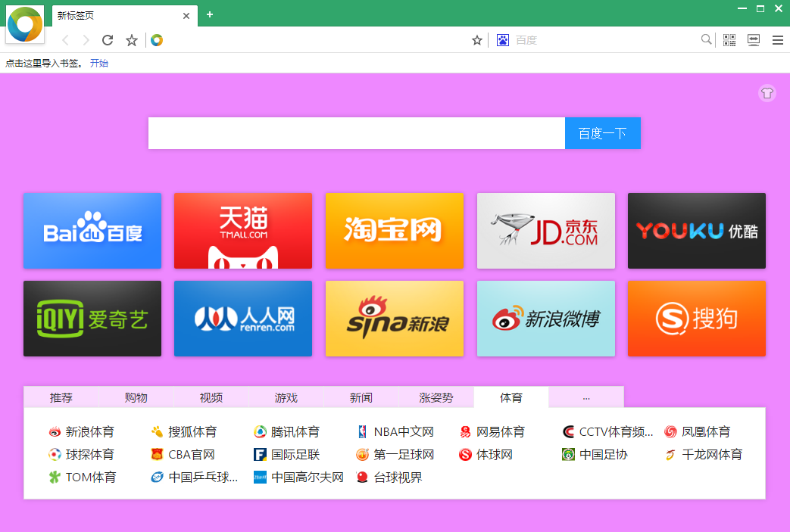Open the 台球视界 link
Image resolution: width=790 pixels, height=532 pixels.
(x=389, y=478)
